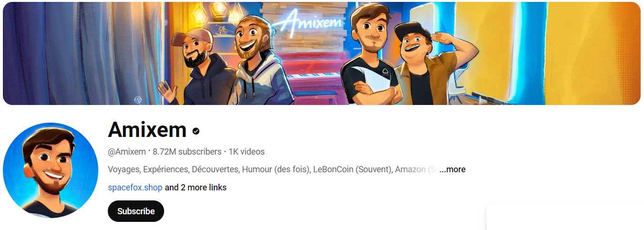The width and height of the screenshot is (644, 230).
Task: Click the black Subscribe button
Action: pyautogui.click(x=136, y=211)
